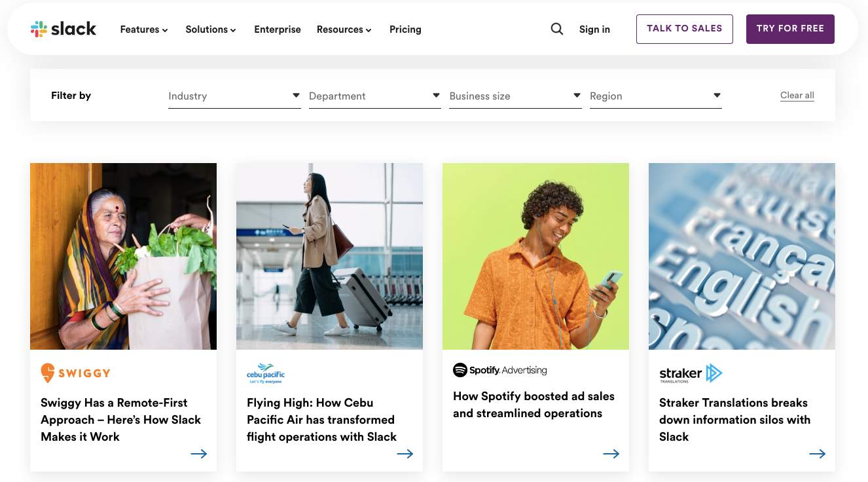Open the Department filter dropdown

[x=374, y=96]
